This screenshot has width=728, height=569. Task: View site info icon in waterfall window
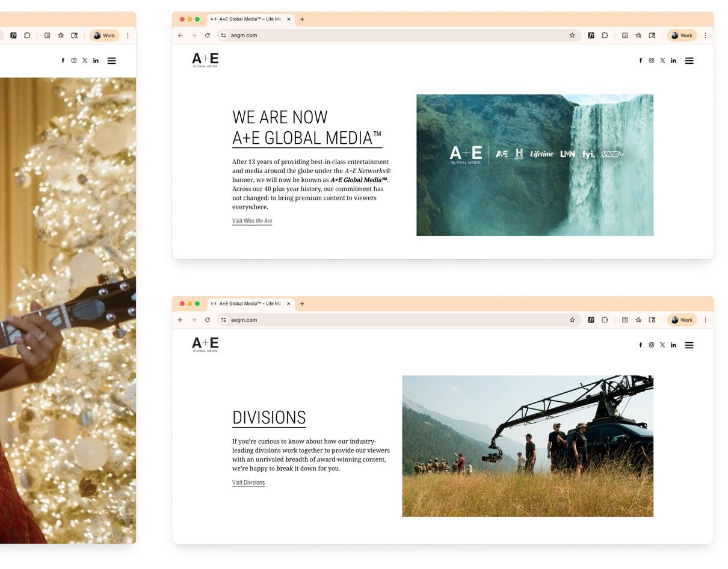[223, 35]
